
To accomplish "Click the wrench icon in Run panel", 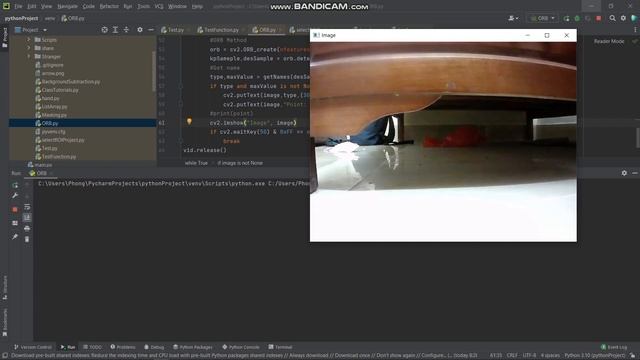I will pos(15,196).
